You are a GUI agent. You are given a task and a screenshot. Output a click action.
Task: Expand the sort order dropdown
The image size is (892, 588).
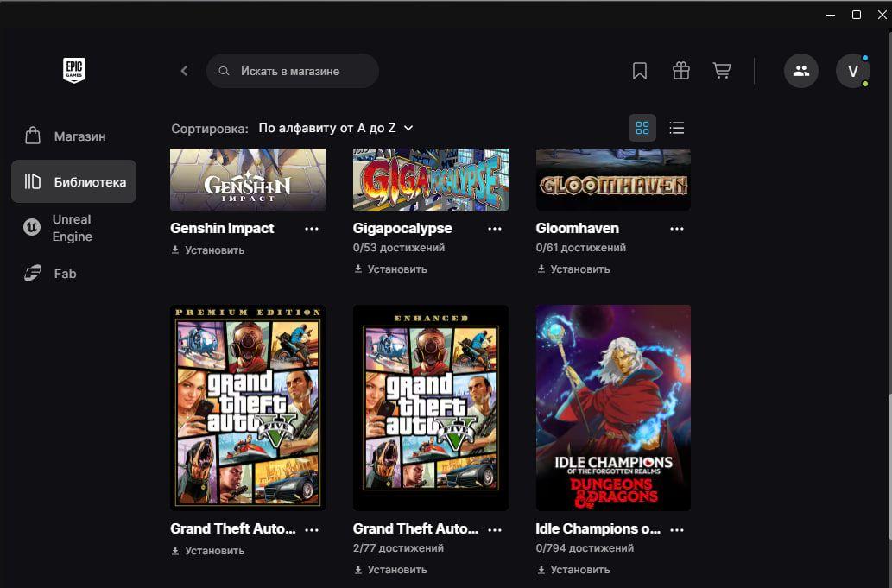pos(336,128)
